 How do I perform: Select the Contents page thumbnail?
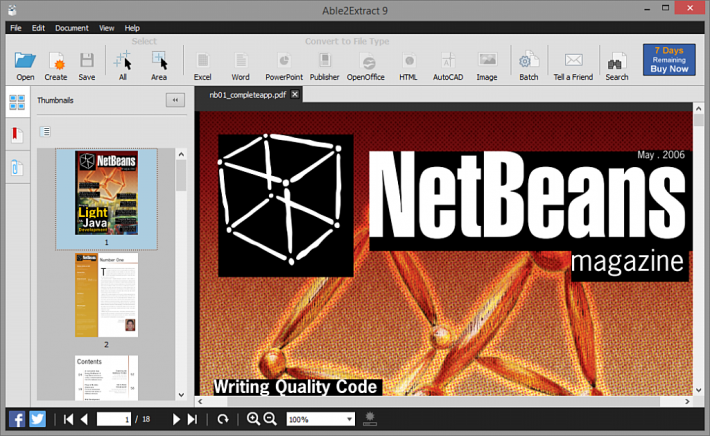(106, 378)
